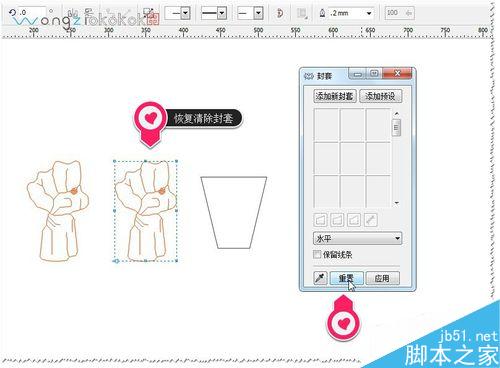Click the preset list scrollbar thumb
The width and height of the screenshot is (500, 368).
pyautogui.click(x=396, y=127)
